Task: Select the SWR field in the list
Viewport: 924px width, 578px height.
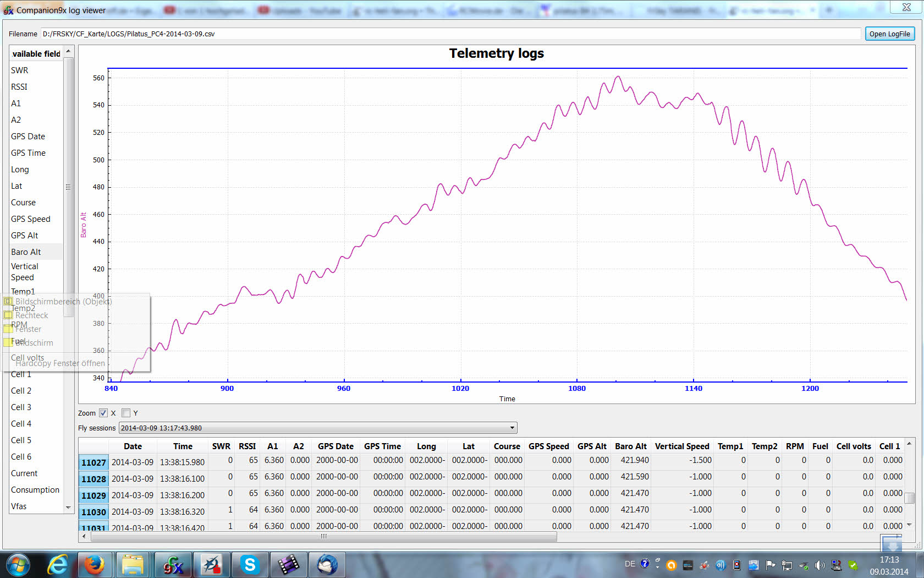Action: click(36, 70)
